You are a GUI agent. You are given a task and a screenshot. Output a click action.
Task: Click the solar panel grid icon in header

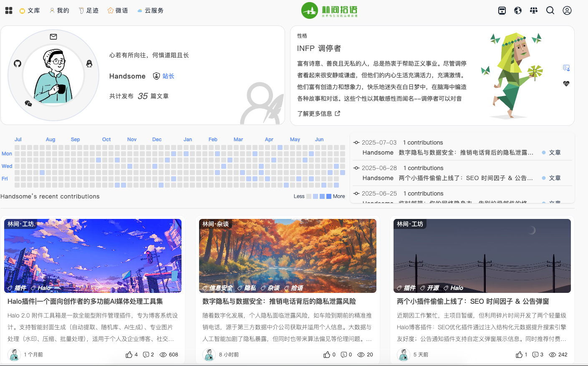point(534,10)
